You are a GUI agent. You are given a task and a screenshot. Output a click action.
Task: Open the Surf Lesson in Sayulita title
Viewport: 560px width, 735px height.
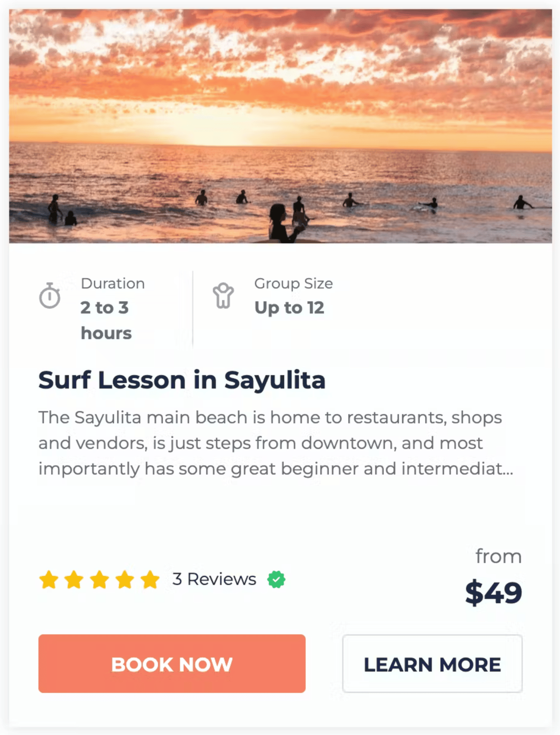click(x=182, y=380)
